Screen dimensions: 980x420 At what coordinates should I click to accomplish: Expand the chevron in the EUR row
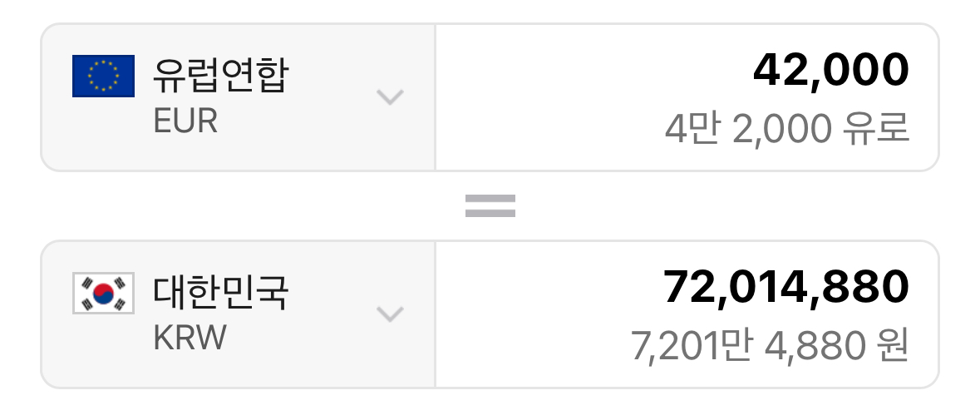click(390, 97)
